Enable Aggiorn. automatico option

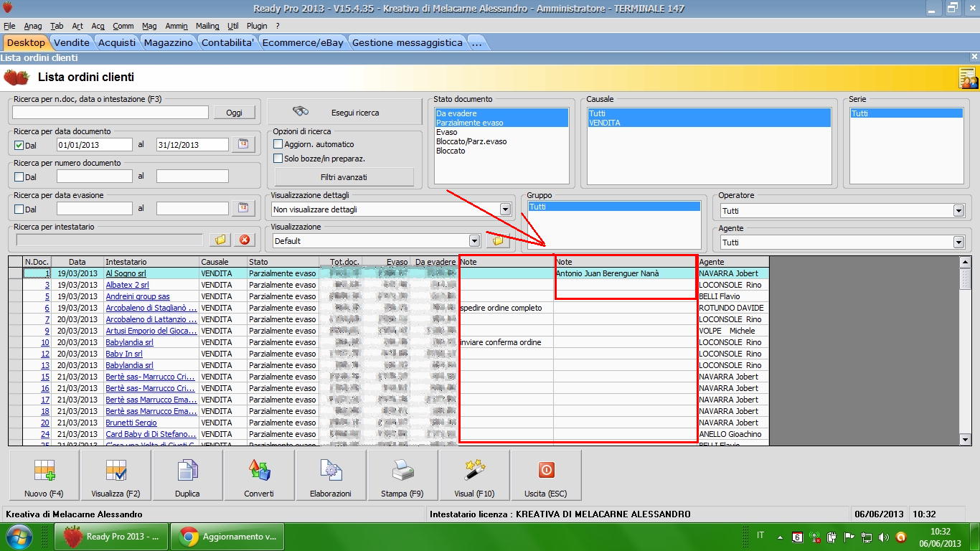click(x=278, y=144)
